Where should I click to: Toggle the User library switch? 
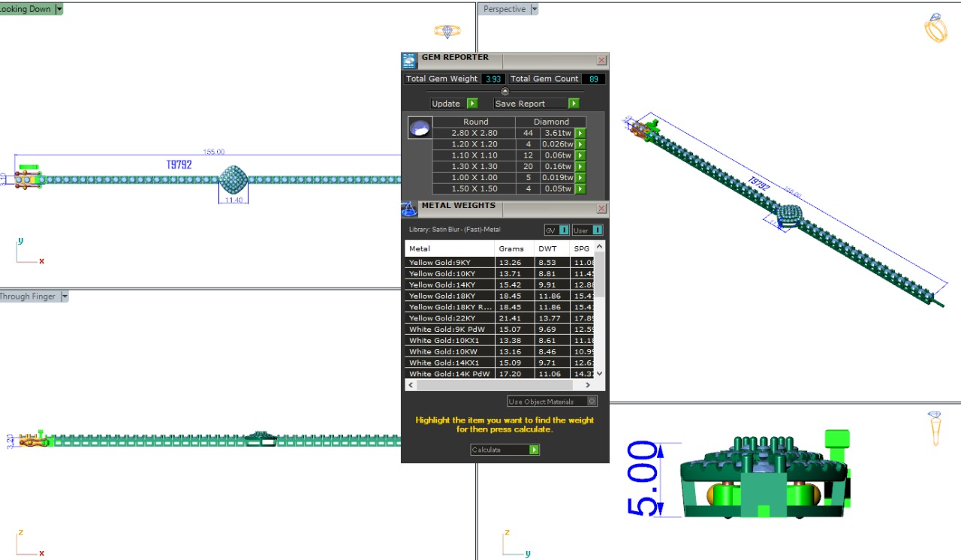click(587, 230)
